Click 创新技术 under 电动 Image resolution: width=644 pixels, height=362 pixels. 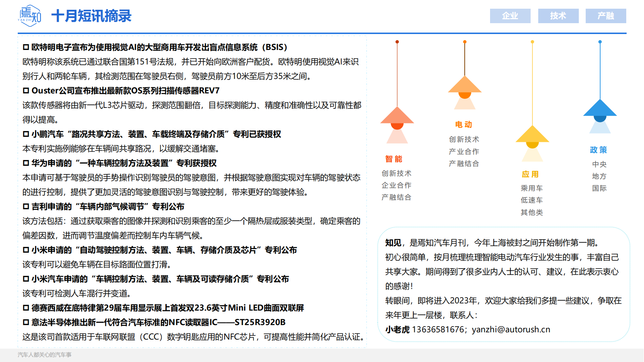(x=464, y=139)
